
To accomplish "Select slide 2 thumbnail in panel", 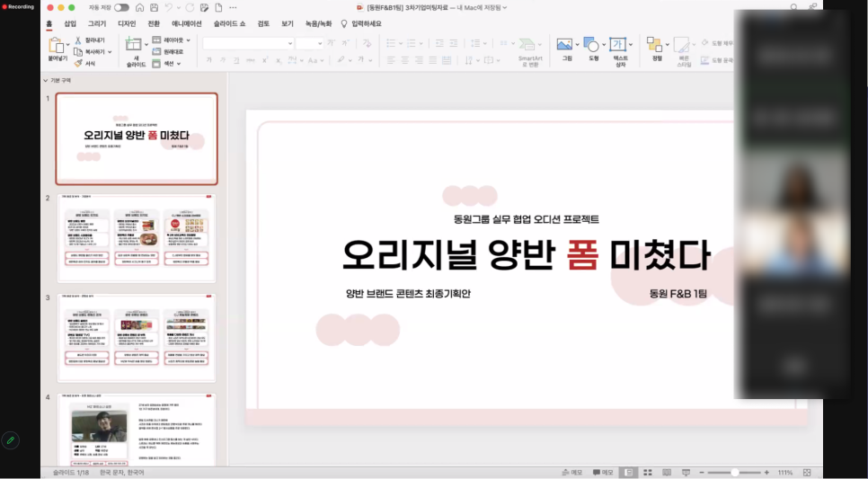I will (137, 238).
